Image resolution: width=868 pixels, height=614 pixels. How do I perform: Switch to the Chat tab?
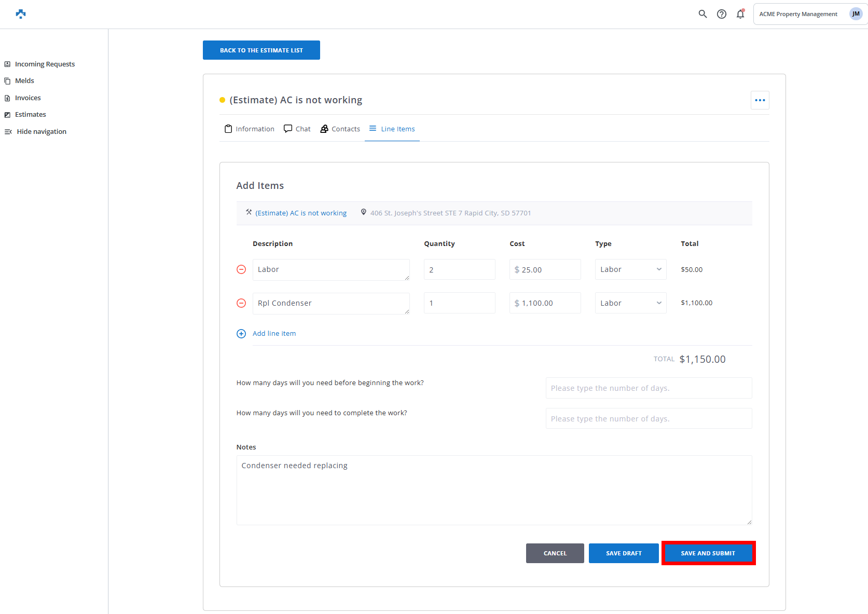pyautogui.click(x=297, y=129)
